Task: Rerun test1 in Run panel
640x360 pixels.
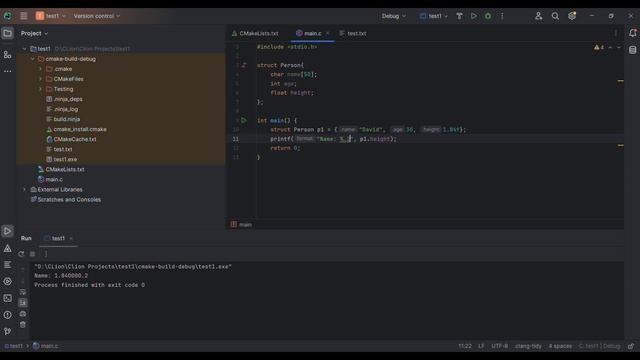Action: pos(21,254)
